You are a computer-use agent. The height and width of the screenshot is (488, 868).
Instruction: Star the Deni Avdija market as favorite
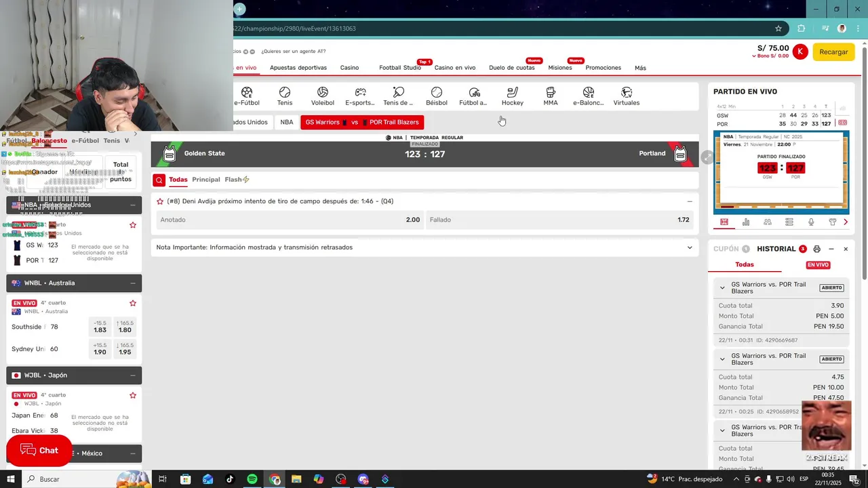(x=160, y=201)
